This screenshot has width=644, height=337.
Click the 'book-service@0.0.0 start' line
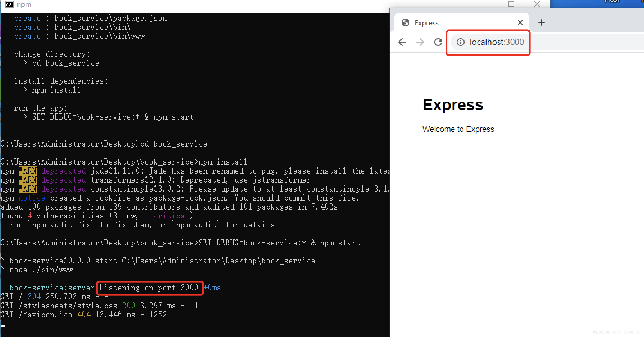tap(158, 261)
